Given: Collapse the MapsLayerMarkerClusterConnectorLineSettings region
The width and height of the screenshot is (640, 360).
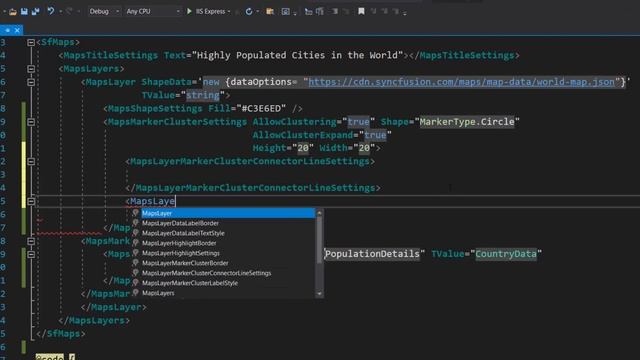Looking at the screenshot, I should click(x=31, y=162).
